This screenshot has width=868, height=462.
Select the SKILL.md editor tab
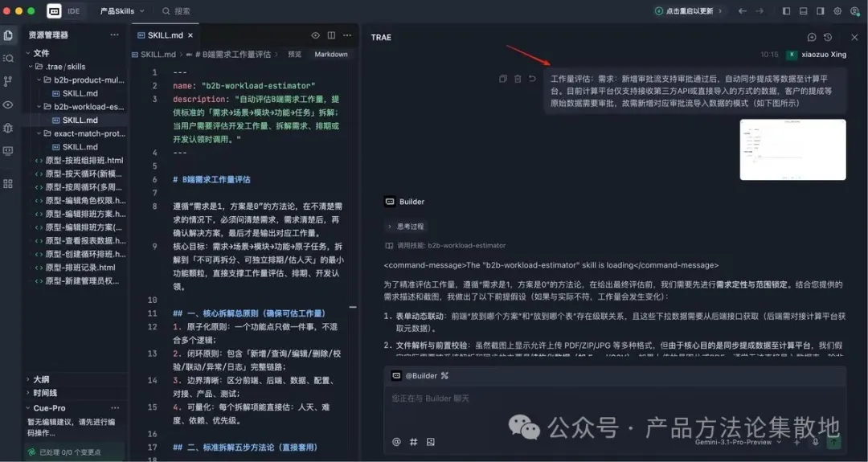(x=165, y=35)
